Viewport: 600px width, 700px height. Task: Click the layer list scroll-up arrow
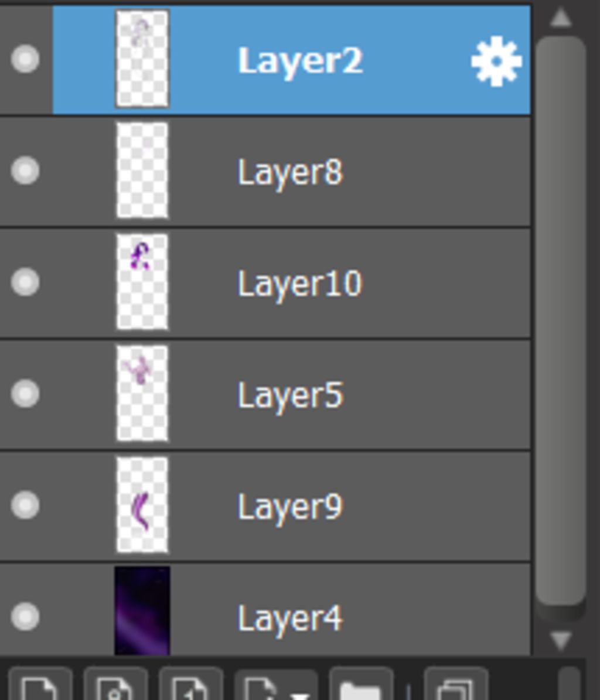click(x=561, y=18)
